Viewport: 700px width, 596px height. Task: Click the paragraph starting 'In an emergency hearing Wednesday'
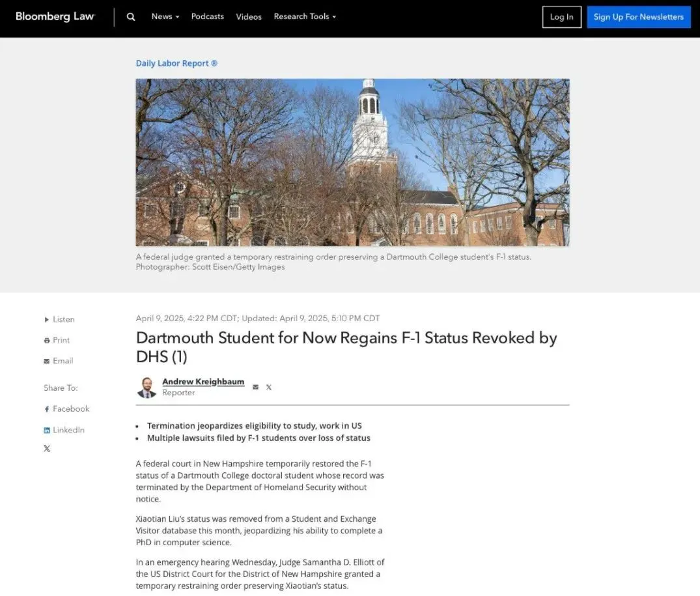pos(260,574)
